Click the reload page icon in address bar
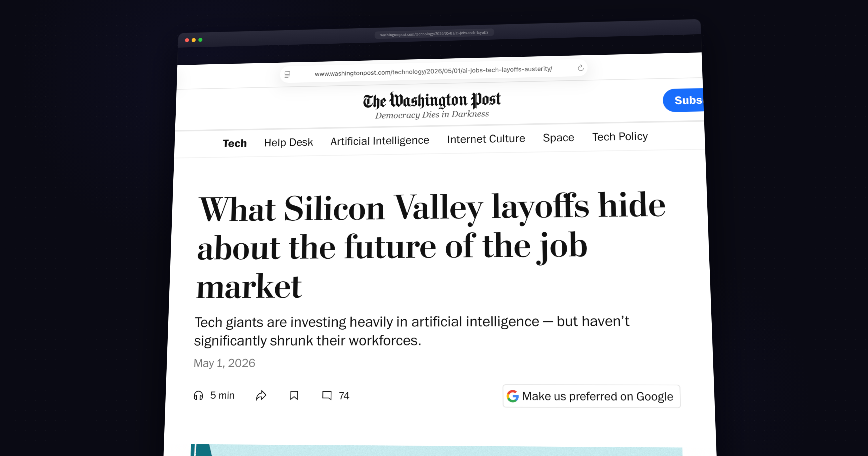The height and width of the screenshot is (456, 868). (x=581, y=68)
